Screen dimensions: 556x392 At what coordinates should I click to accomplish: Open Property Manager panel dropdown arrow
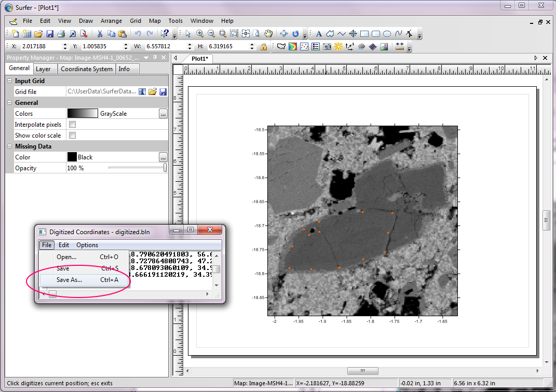coord(146,58)
